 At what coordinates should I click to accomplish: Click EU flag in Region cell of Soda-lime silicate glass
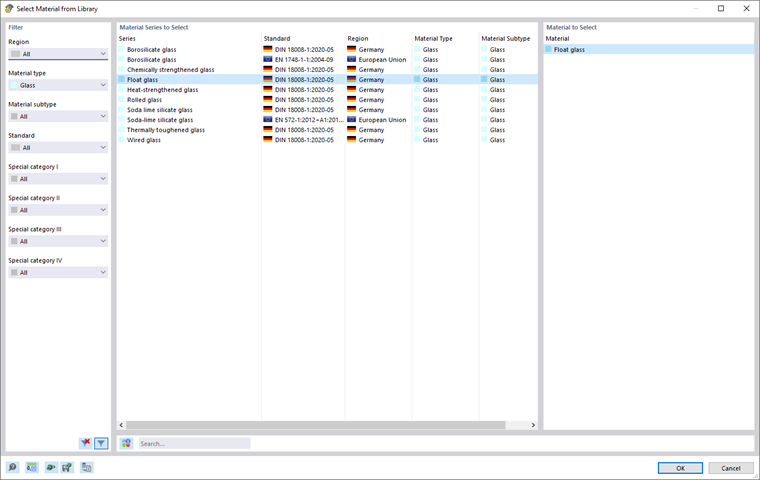tap(352, 119)
